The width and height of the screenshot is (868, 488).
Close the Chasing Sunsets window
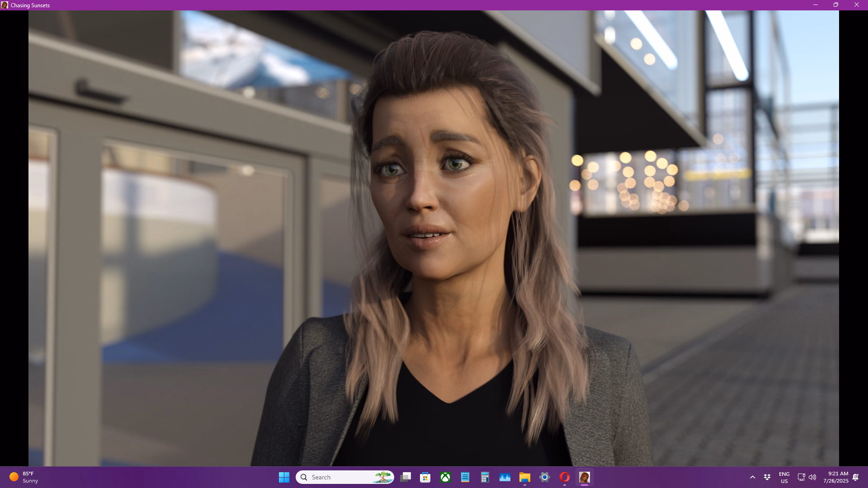pyautogui.click(x=857, y=5)
